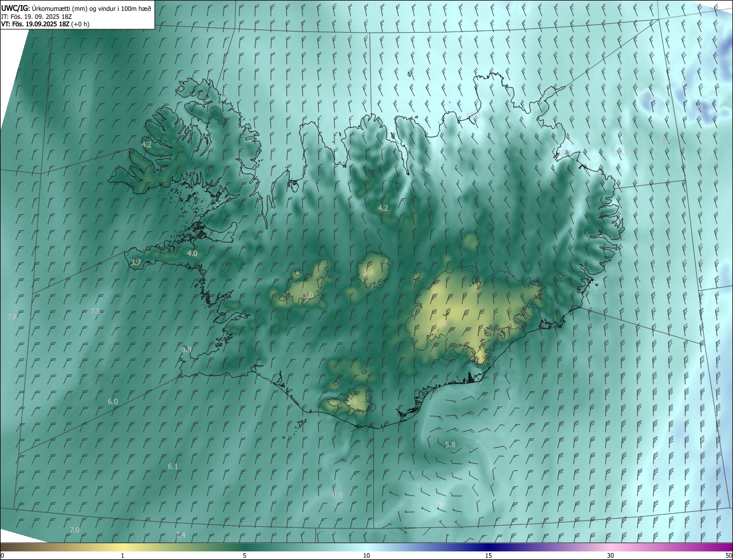
Task: Click the 'VT: Fös. 19.09.2025 18Z (+0 h)' line
Action: click(45, 23)
